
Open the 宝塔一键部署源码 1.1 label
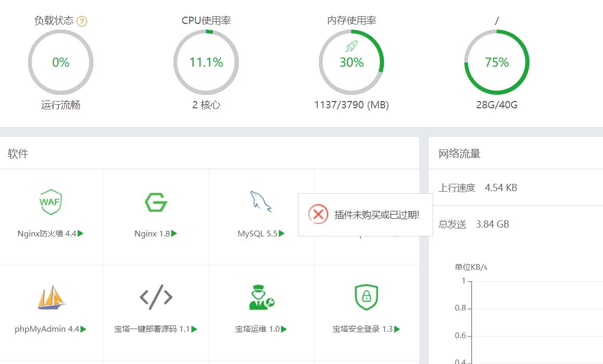click(152, 330)
